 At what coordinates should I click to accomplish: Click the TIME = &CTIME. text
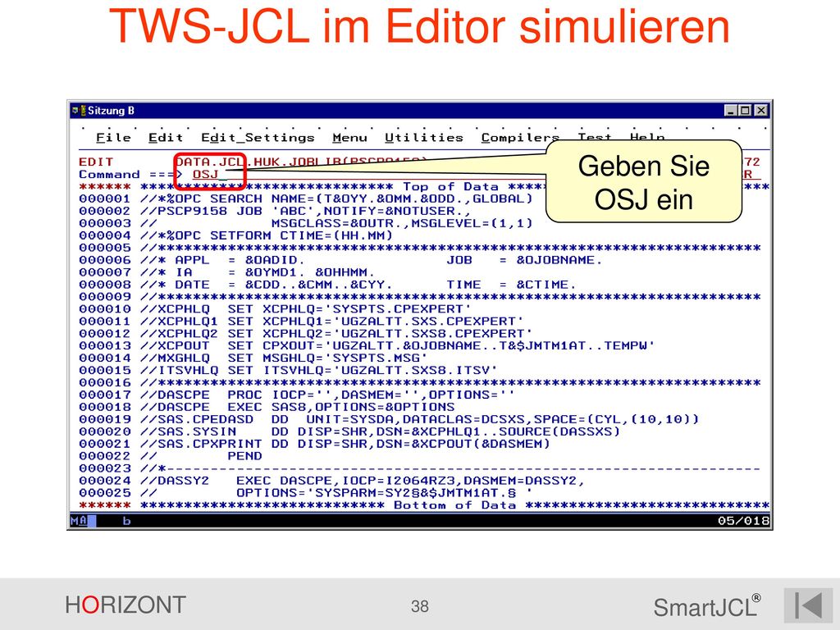(512, 285)
